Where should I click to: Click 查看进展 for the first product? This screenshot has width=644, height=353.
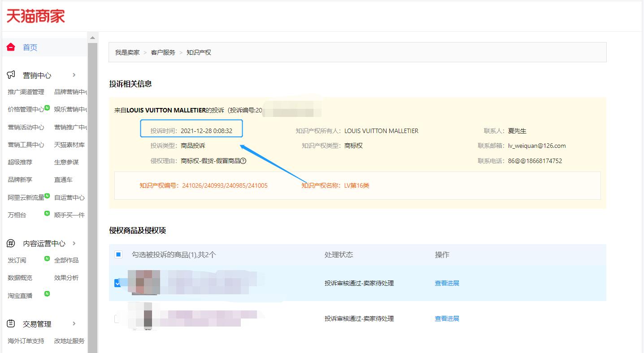click(446, 283)
